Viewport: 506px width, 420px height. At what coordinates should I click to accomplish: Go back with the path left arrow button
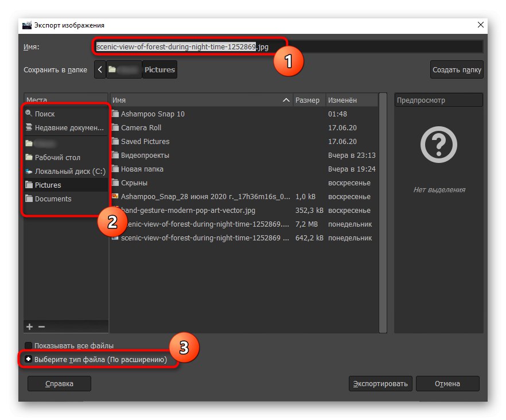pos(100,69)
